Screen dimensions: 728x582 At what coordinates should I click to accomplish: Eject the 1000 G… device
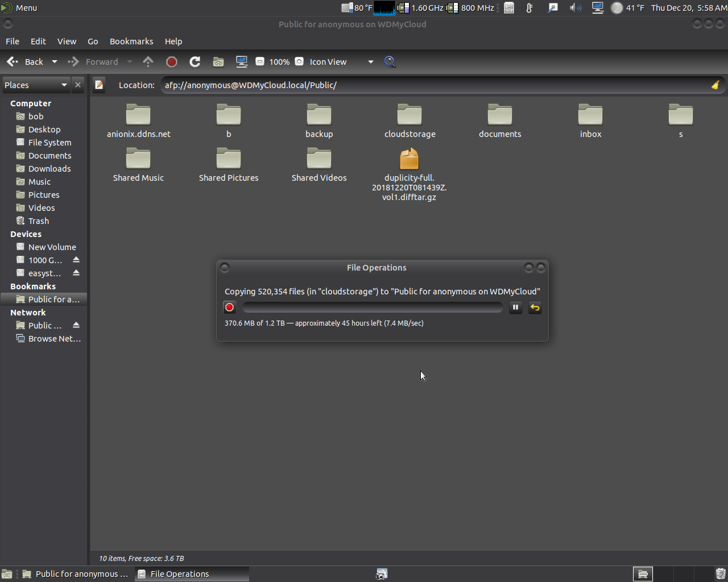tap(76, 260)
